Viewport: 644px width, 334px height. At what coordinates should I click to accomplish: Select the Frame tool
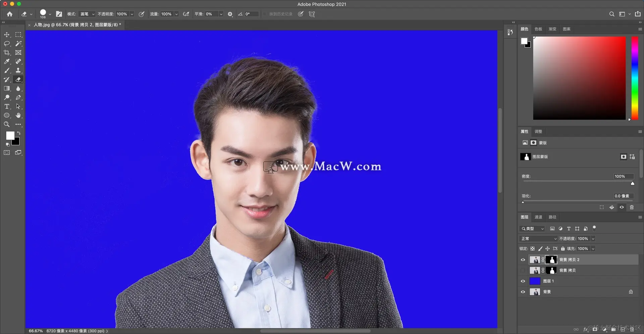[x=18, y=53]
